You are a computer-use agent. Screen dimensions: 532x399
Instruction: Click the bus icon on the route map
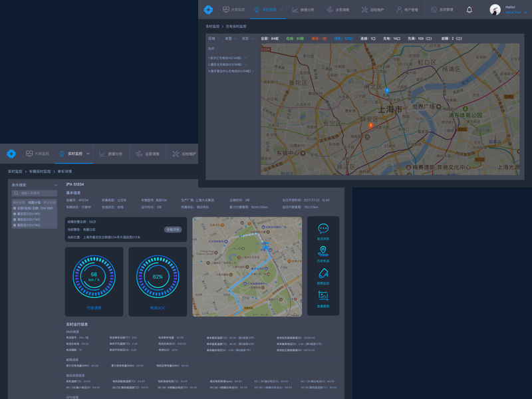coord(265,246)
